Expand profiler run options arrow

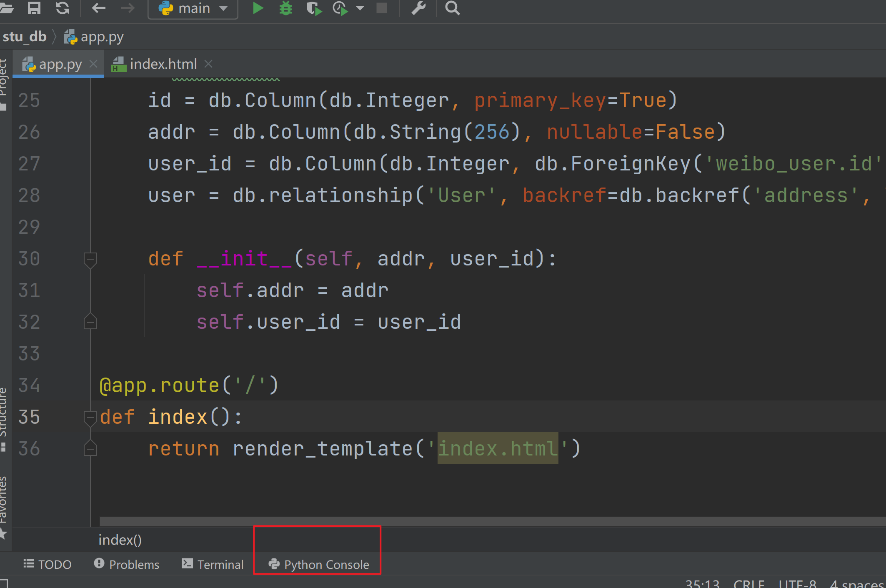(x=360, y=8)
